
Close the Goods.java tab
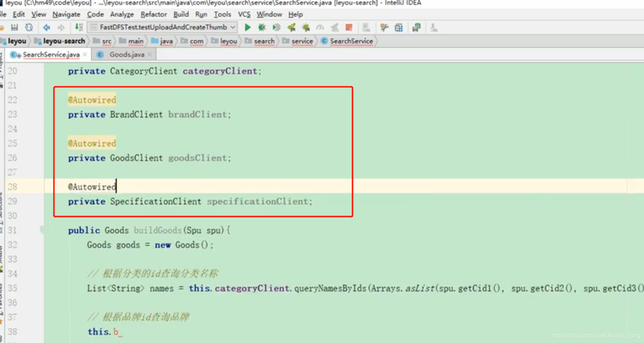[149, 55]
